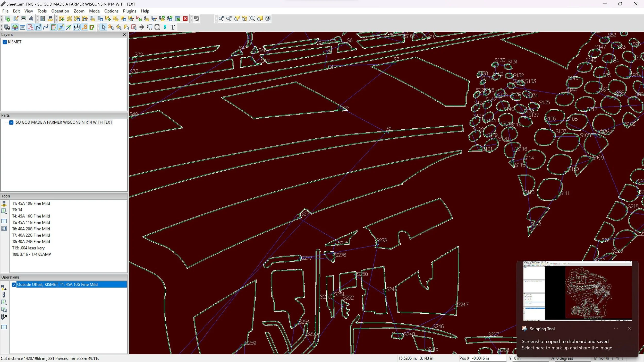
Task: Open the calculator icon in toolbar
Action: click(43, 19)
